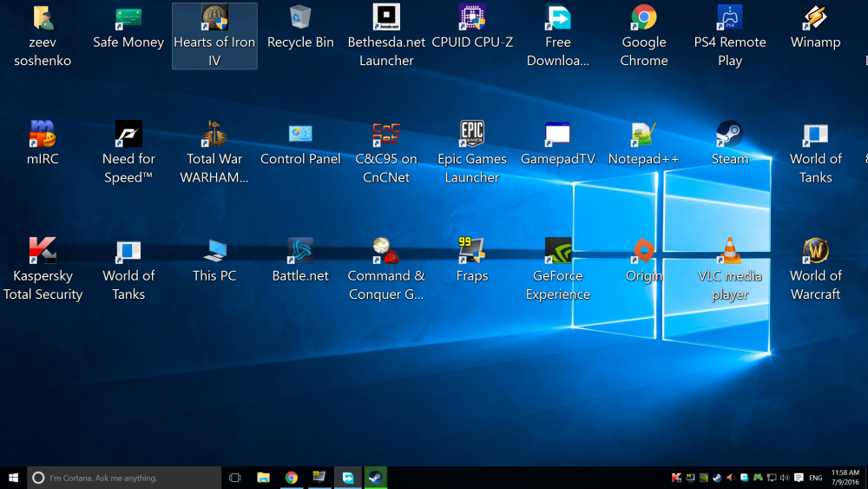Open File Explorer from the taskbar

[263, 478]
